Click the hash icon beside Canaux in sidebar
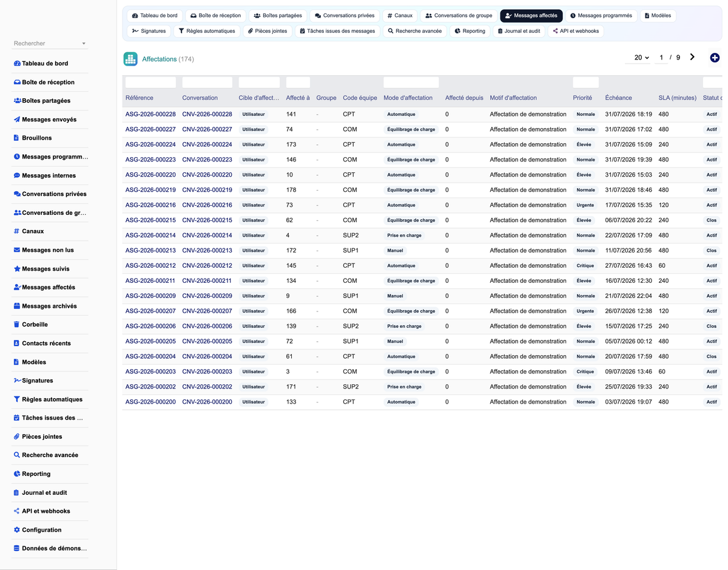The image size is (728, 570). (16, 231)
